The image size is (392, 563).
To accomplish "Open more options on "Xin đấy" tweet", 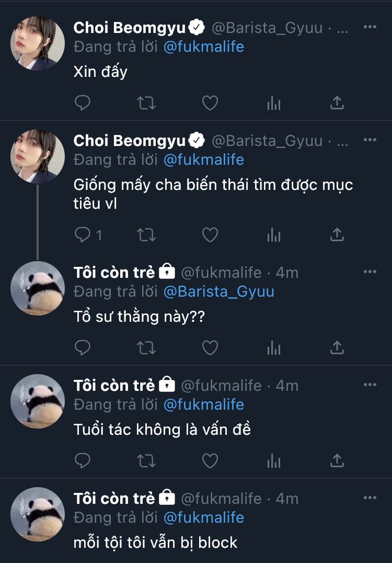I will point(370,27).
